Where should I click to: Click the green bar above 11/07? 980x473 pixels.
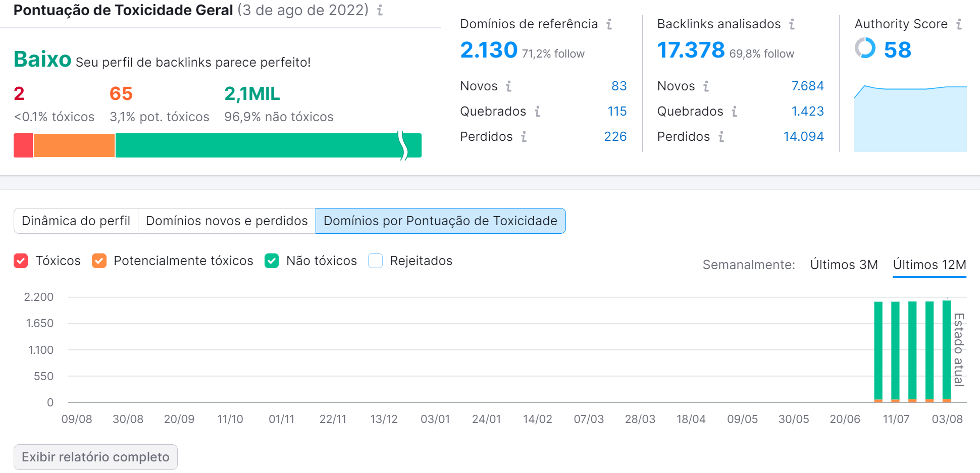coord(895,350)
